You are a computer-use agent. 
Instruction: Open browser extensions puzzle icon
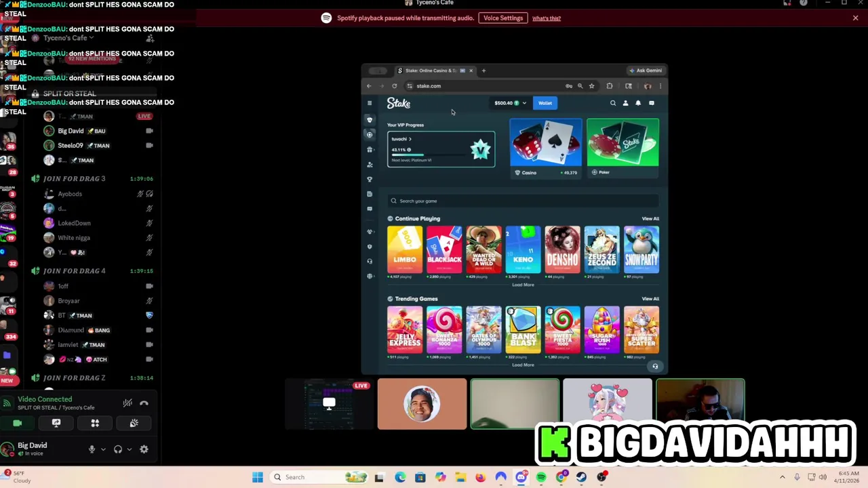click(610, 86)
